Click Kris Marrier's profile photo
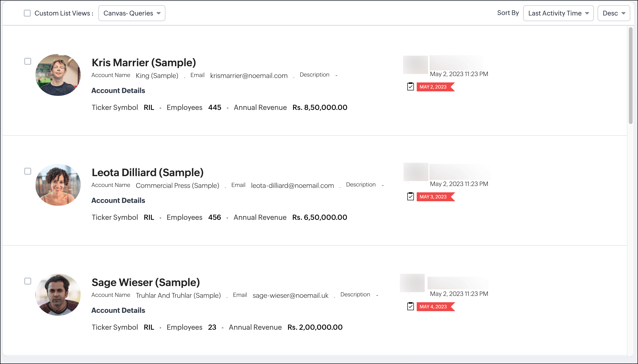The height and width of the screenshot is (364, 638). click(x=58, y=75)
